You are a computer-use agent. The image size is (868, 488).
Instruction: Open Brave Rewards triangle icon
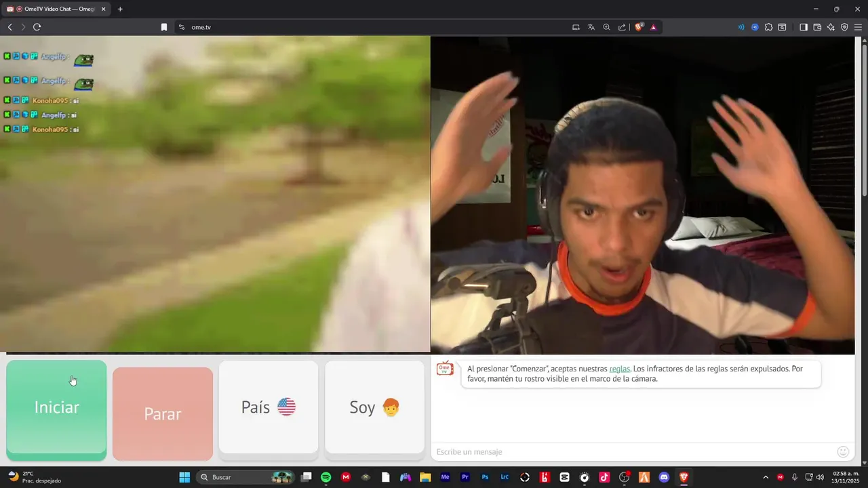[x=654, y=27]
